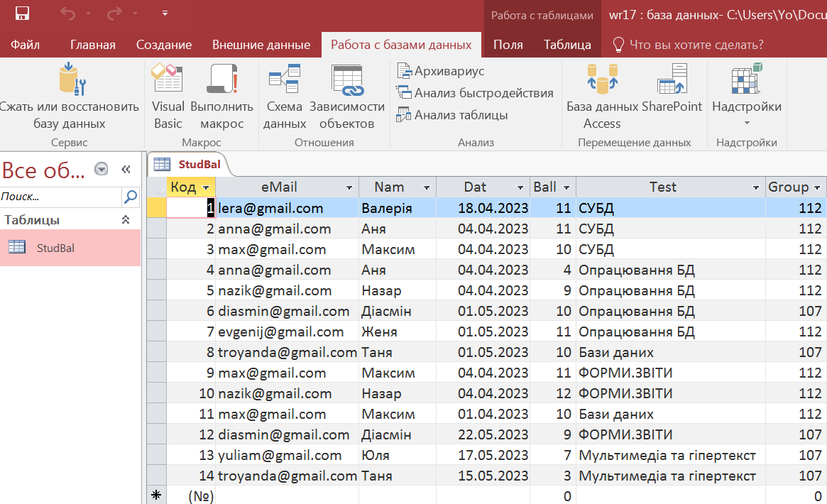This screenshot has height=504, width=827.
Task: Open the Add-ins (Надстройки) dropdown
Action: pos(746,114)
